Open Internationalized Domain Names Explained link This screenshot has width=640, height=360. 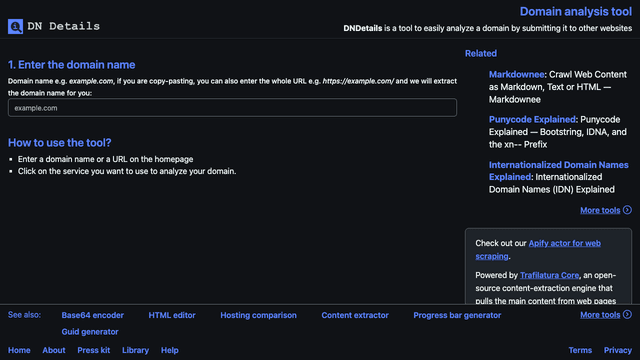558,171
